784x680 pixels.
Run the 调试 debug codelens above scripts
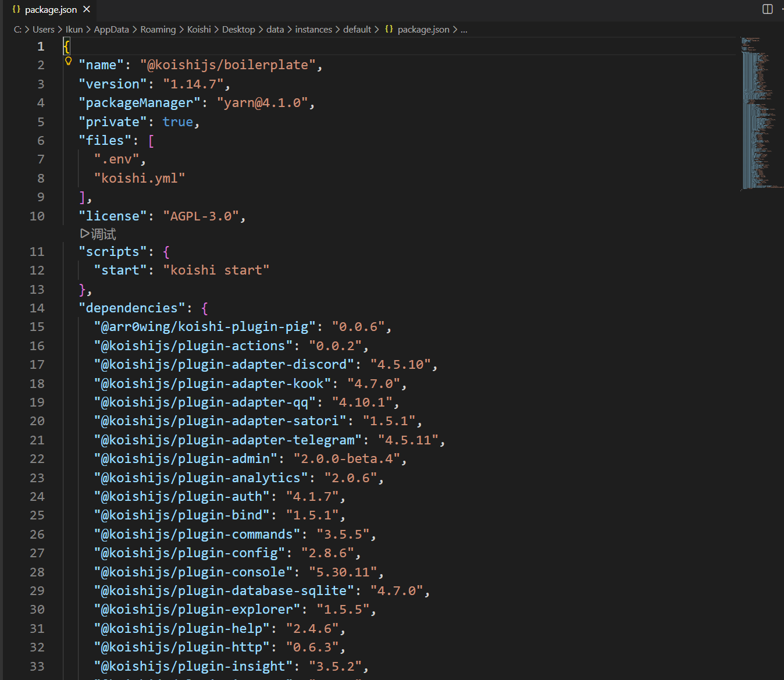98,234
